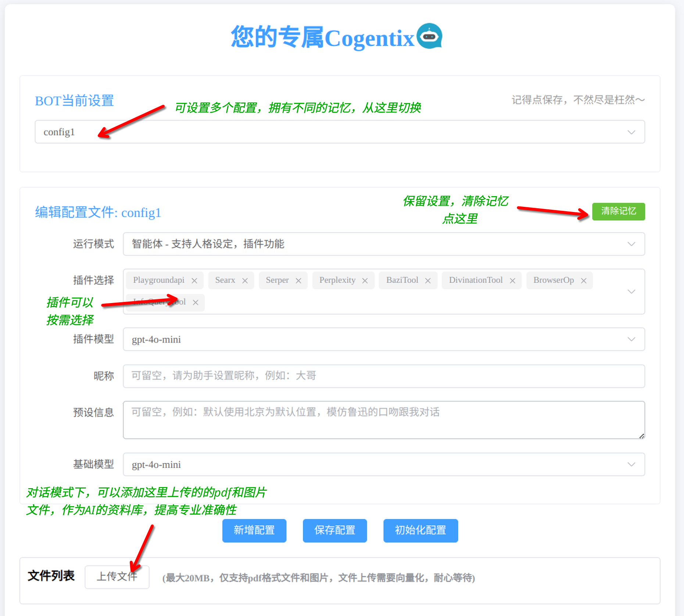Click the 新增配置 add config button
Screen dimensions: 684x616
click(x=254, y=530)
